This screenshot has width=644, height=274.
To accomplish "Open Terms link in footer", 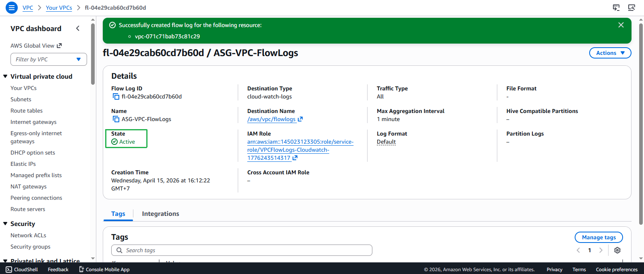I will click(579, 270).
